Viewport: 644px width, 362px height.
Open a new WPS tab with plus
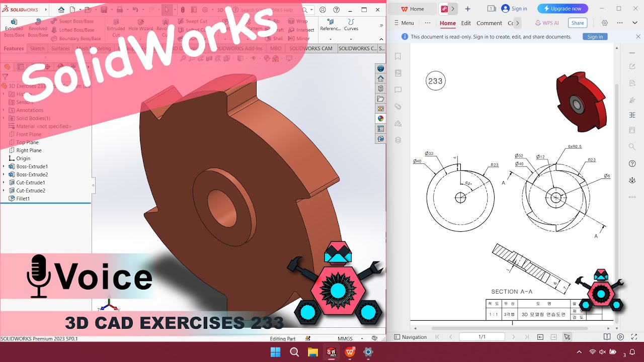click(x=467, y=9)
